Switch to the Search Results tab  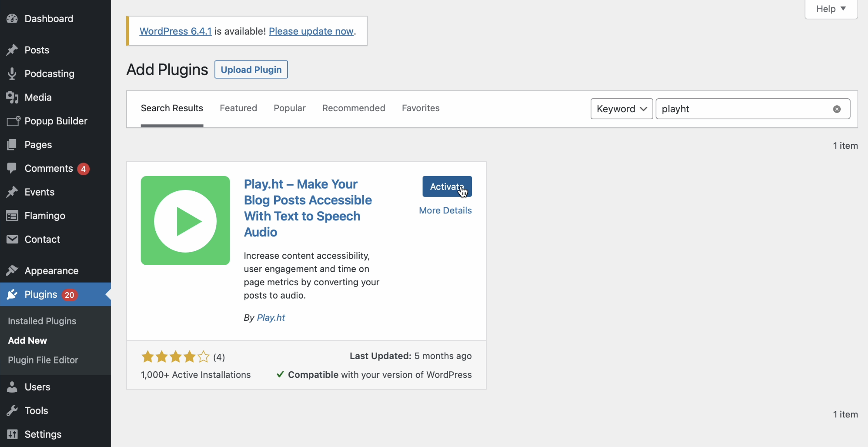(172, 108)
